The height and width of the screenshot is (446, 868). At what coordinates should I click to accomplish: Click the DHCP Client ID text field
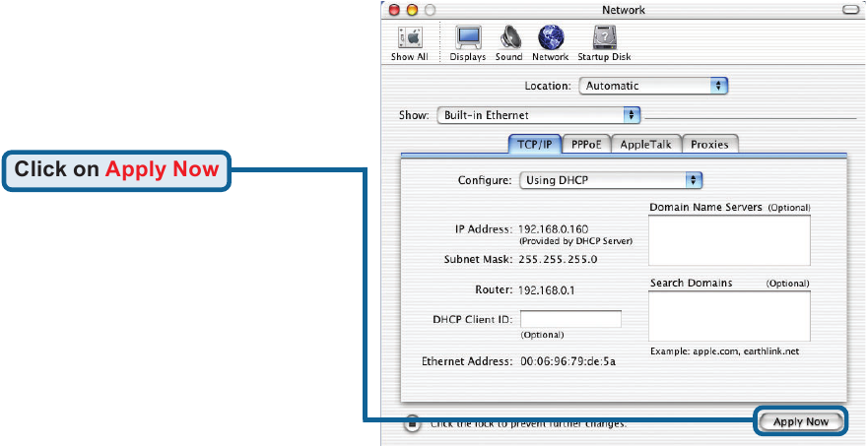[x=570, y=319]
